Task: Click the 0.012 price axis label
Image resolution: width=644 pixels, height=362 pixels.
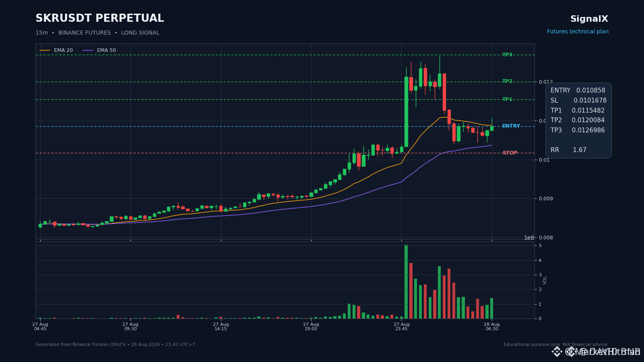Action: coord(546,82)
